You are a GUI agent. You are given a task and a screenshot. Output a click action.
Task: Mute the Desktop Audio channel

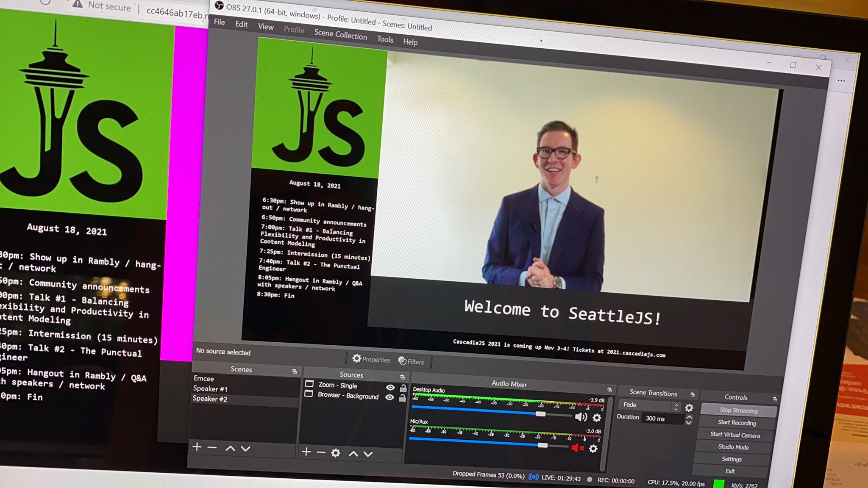pyautogui.click(x=581, y=417)
